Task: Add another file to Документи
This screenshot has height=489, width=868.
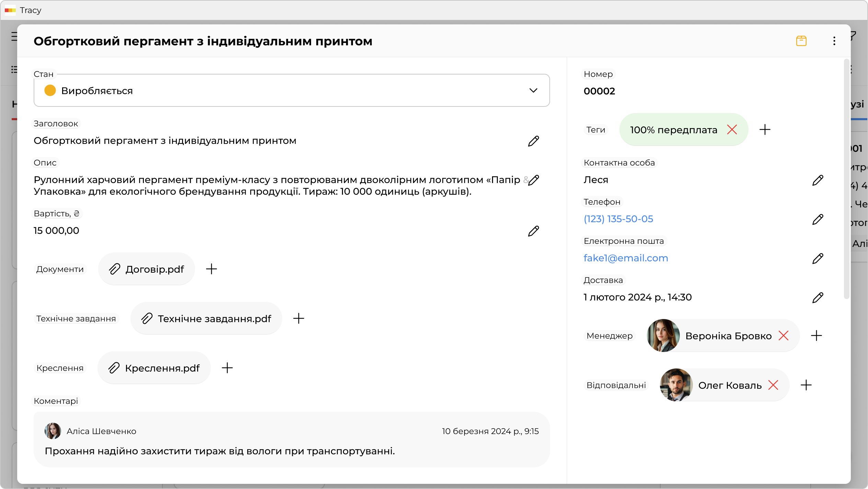Action: pyautogui.click(x=212, y=269)
